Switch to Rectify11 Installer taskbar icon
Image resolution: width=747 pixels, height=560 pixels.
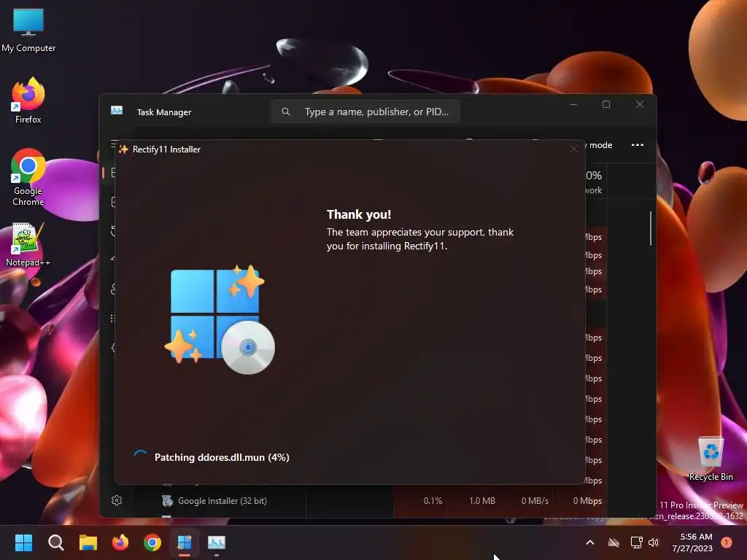click(185, 542)
